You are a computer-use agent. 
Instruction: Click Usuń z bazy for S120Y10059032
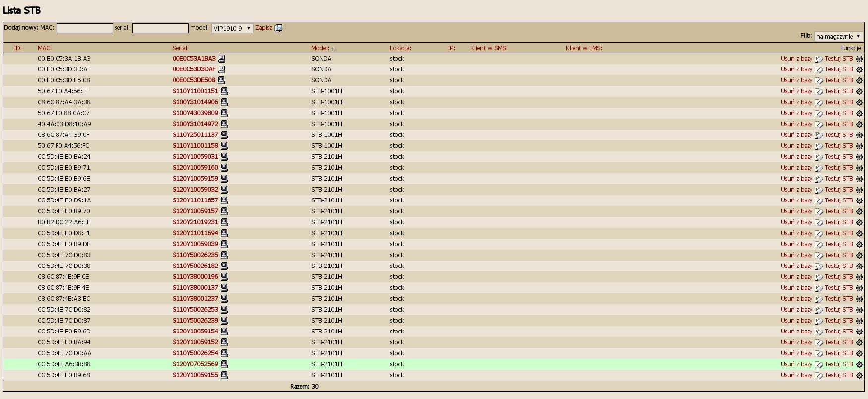point(797,190)
